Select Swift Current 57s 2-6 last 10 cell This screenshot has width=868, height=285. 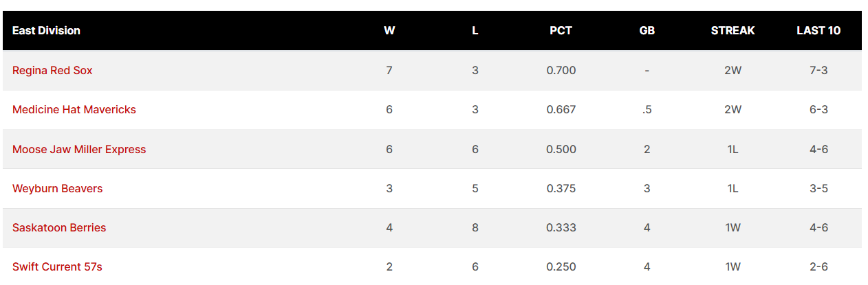[x=818, y=266]
